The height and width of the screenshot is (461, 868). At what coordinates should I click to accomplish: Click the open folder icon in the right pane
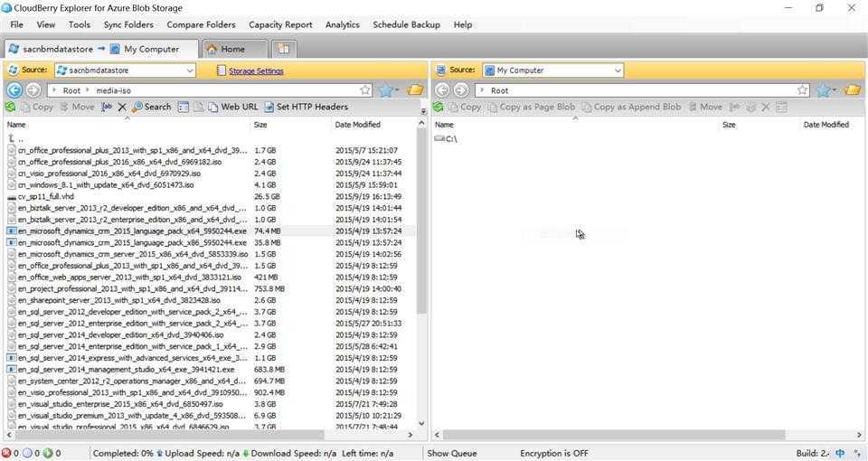click(853, 90)
